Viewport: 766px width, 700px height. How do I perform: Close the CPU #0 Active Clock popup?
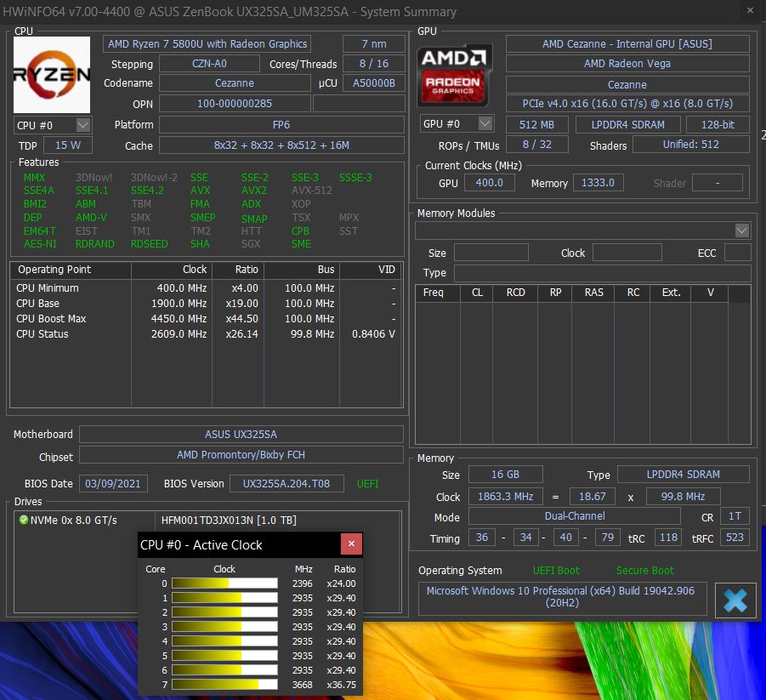pos(351,543)
